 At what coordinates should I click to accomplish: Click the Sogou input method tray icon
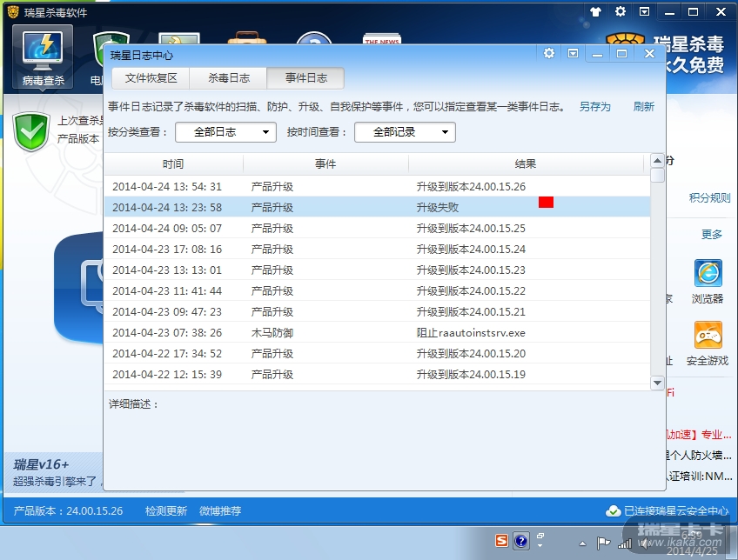(502, 541)
